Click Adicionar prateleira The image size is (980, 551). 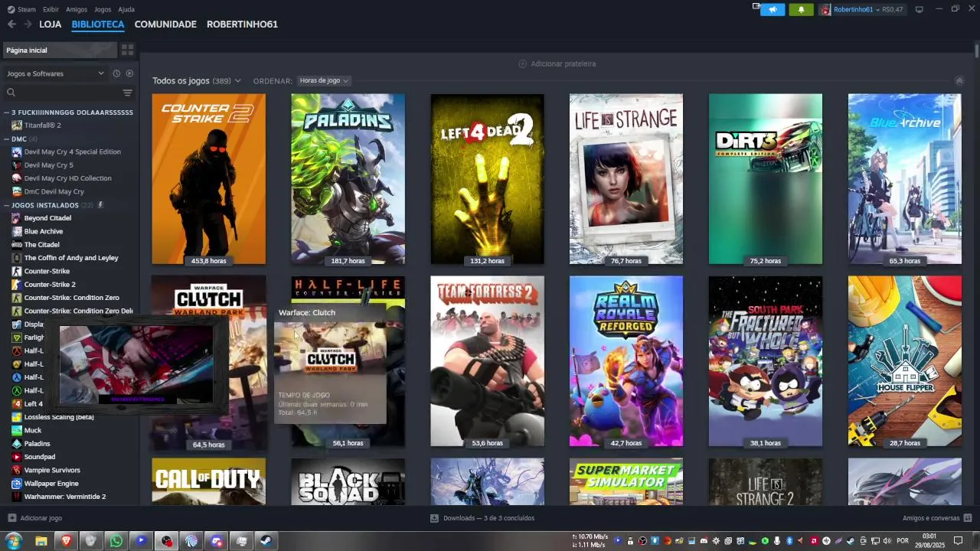(x=557, y=64)
